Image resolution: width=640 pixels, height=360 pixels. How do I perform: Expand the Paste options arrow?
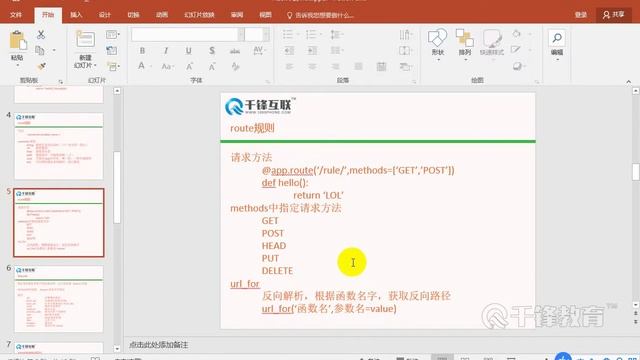18,65
